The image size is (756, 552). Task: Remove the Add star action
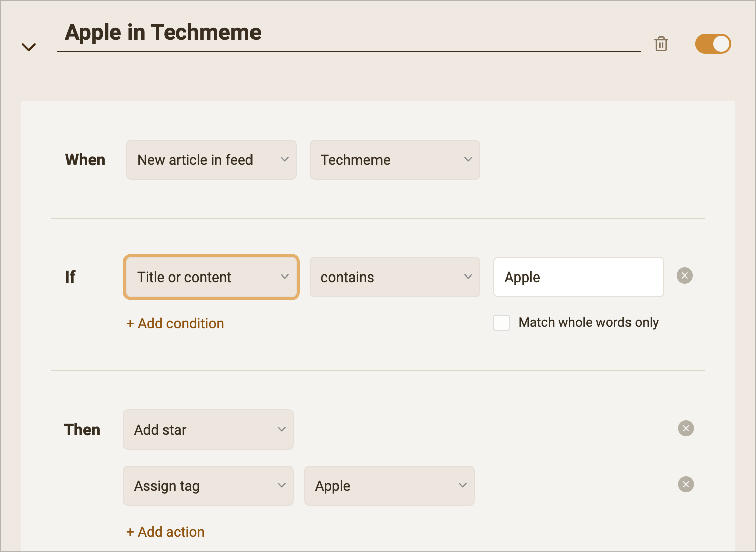pyautogui.click(x=686, y=428)
